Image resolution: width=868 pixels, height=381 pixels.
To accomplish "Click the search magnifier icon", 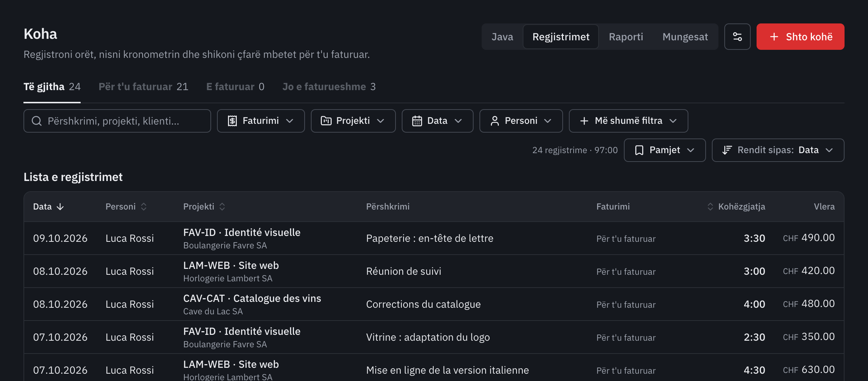I will [x=37, y=121].
